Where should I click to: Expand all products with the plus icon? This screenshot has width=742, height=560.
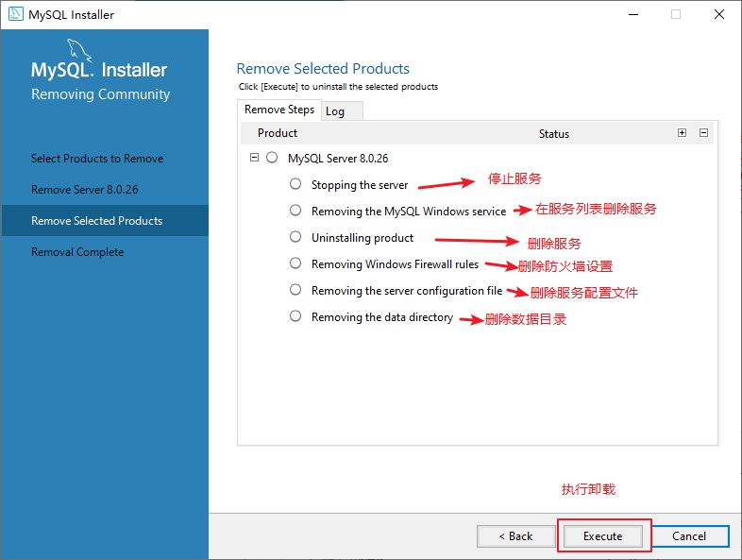(682, 132)
